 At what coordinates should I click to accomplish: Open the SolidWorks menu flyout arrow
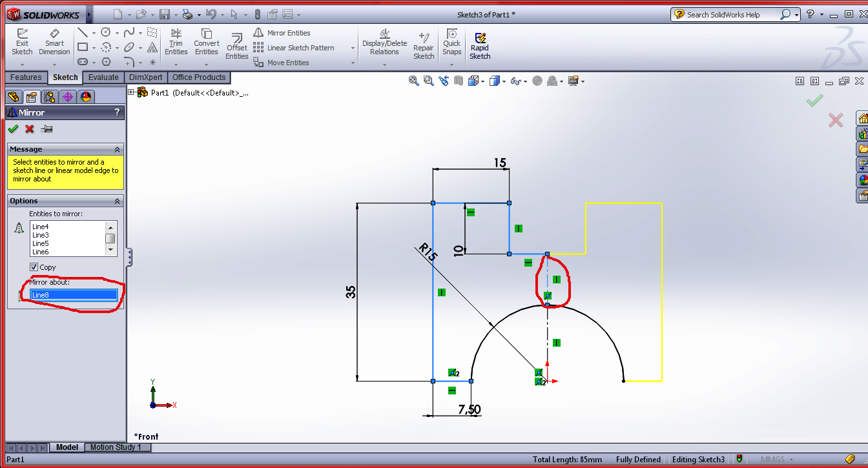[89, 14]
